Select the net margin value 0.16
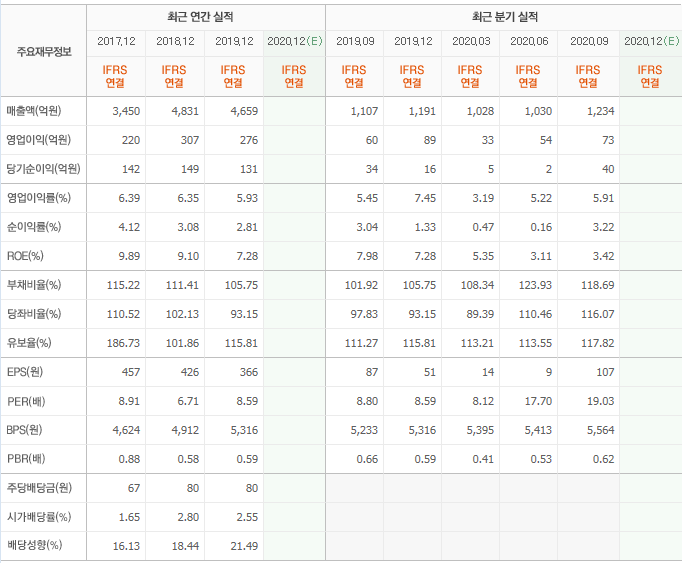Screen dimensions: 685x563 point(541,227)
